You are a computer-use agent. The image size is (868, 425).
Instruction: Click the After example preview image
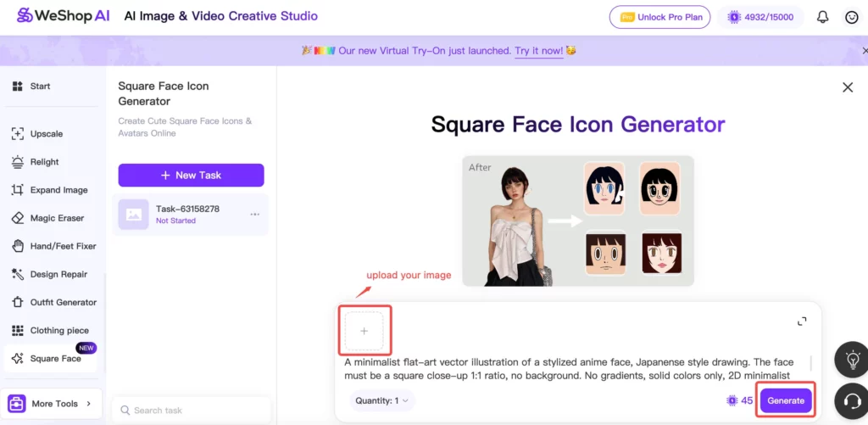578,221
